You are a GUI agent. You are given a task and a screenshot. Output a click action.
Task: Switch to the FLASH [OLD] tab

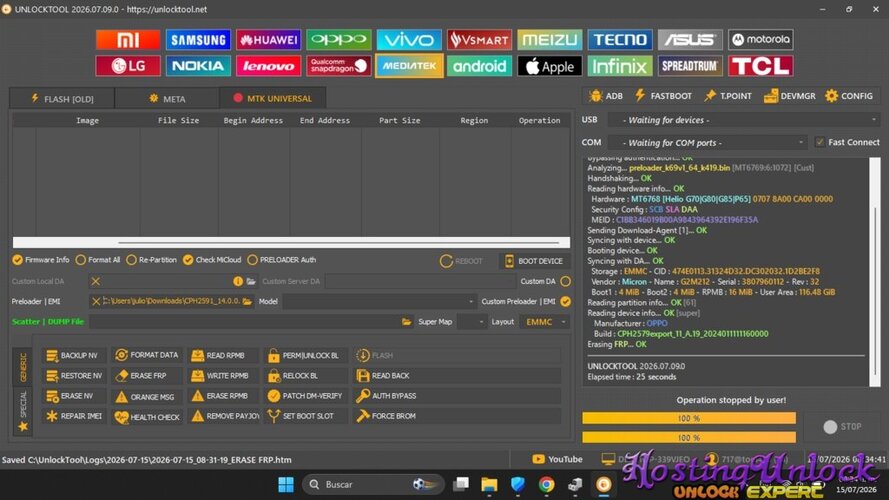(x=62, y=99)
